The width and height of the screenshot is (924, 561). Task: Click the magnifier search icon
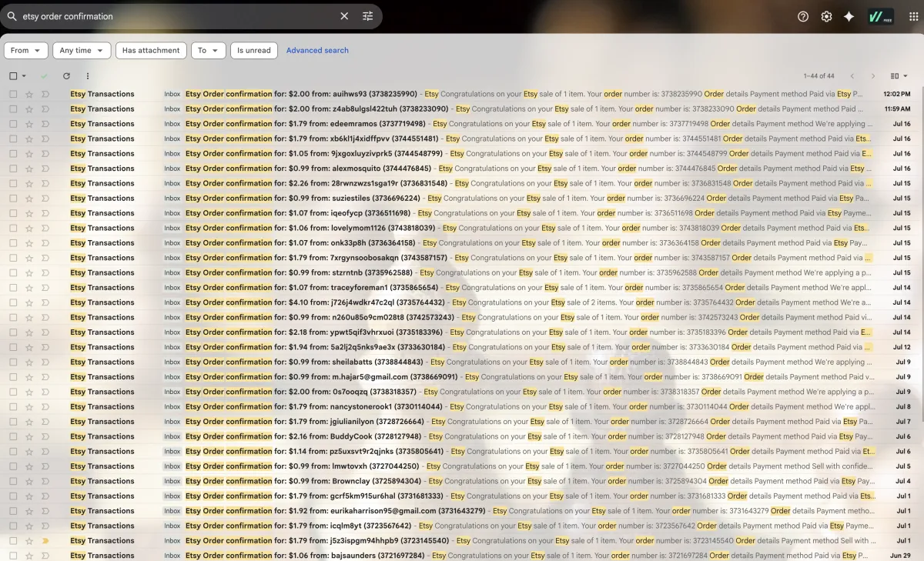[x=12, y=16]
